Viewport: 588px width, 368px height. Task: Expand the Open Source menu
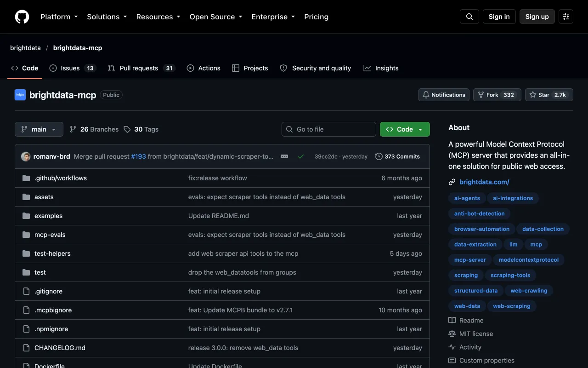click(216, 17)
